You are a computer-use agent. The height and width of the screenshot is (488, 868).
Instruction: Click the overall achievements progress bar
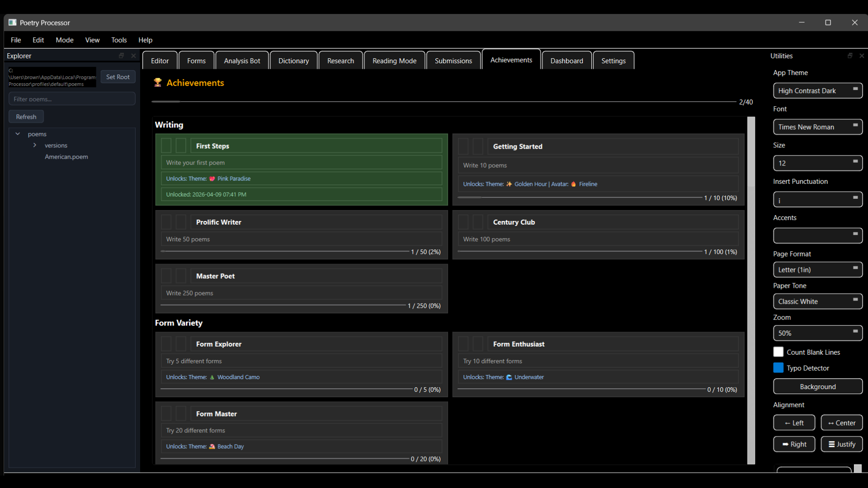443,102
